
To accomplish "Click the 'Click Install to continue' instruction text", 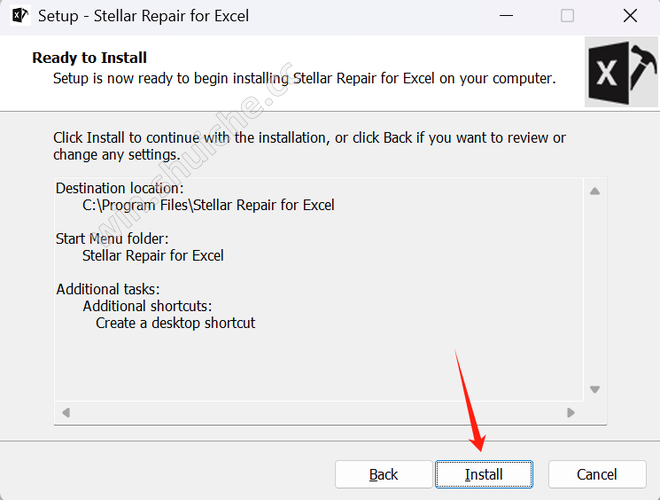I will tap(309, 146).
